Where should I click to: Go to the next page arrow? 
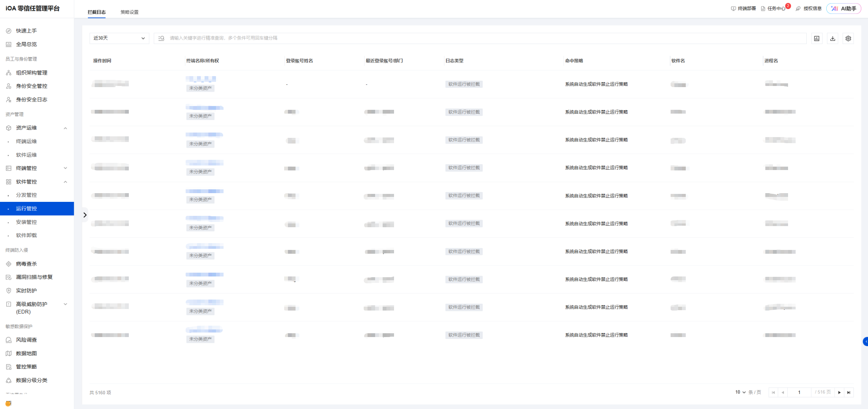(839, 392)
